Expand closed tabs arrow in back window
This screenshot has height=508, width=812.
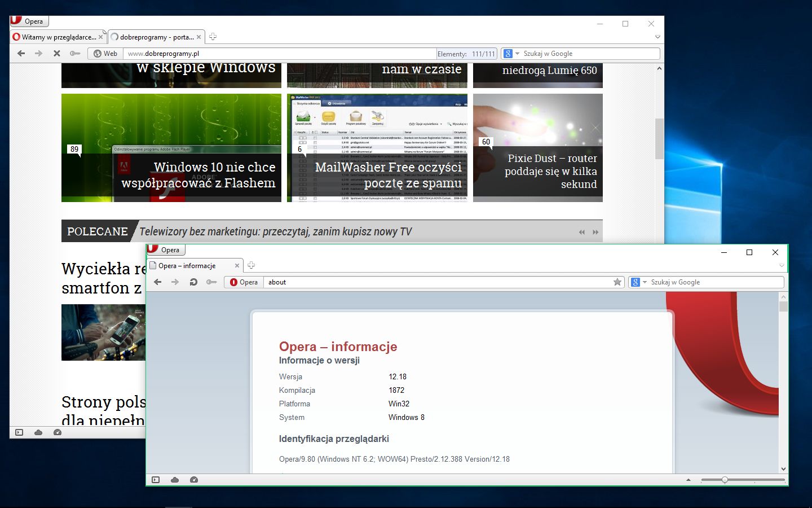click(x=657, y=37)
